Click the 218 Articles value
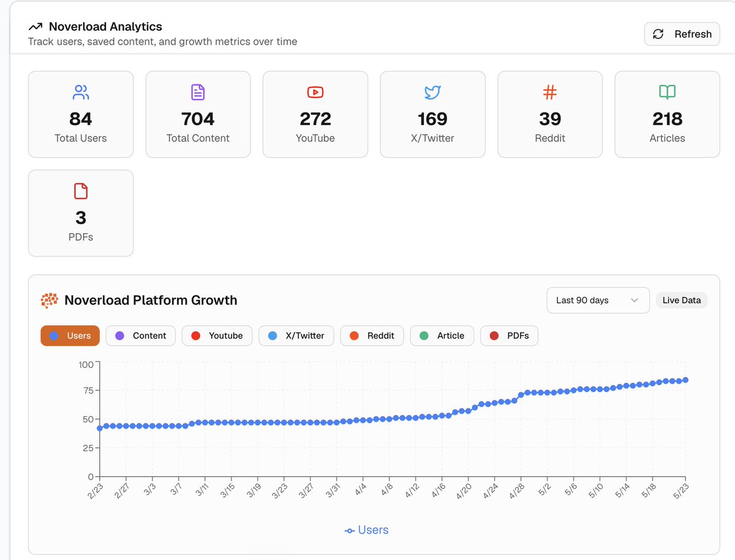This screenshot has height=560, width=735. point(667,119)
